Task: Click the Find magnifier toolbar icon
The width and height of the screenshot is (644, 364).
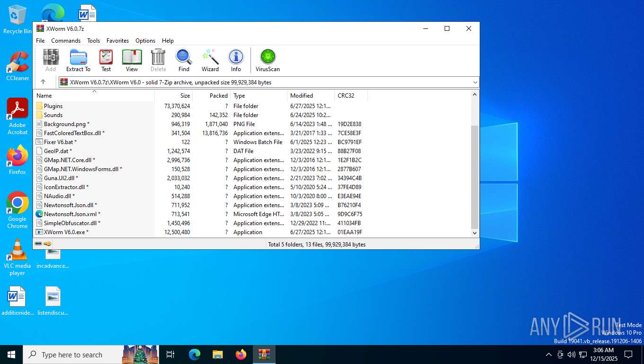Action: coord(184,60)
